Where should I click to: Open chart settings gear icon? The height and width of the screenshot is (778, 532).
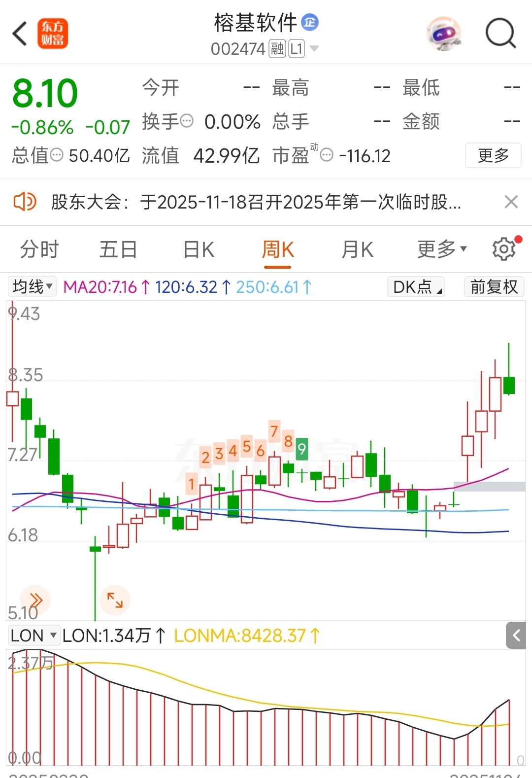tap(504, 249)
